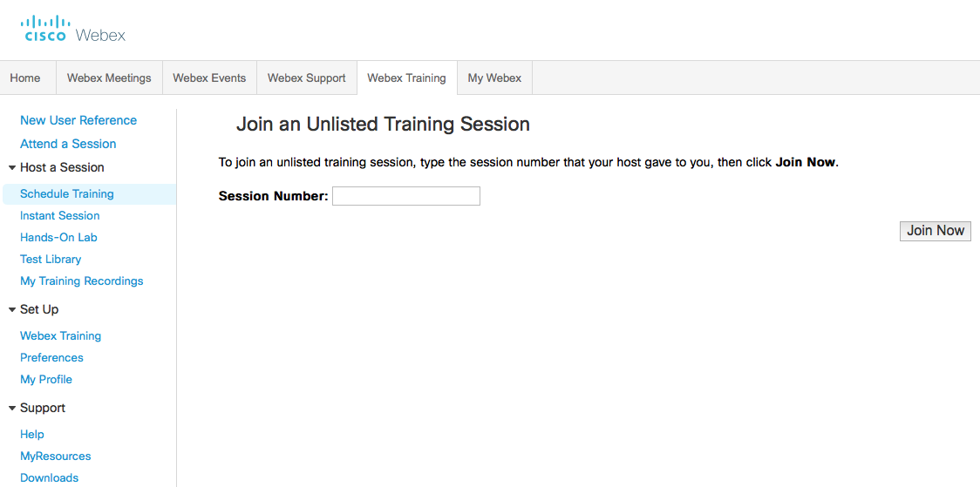
Task: Select Schedule Training in the sidebar
Action: (x=67, y=193)
